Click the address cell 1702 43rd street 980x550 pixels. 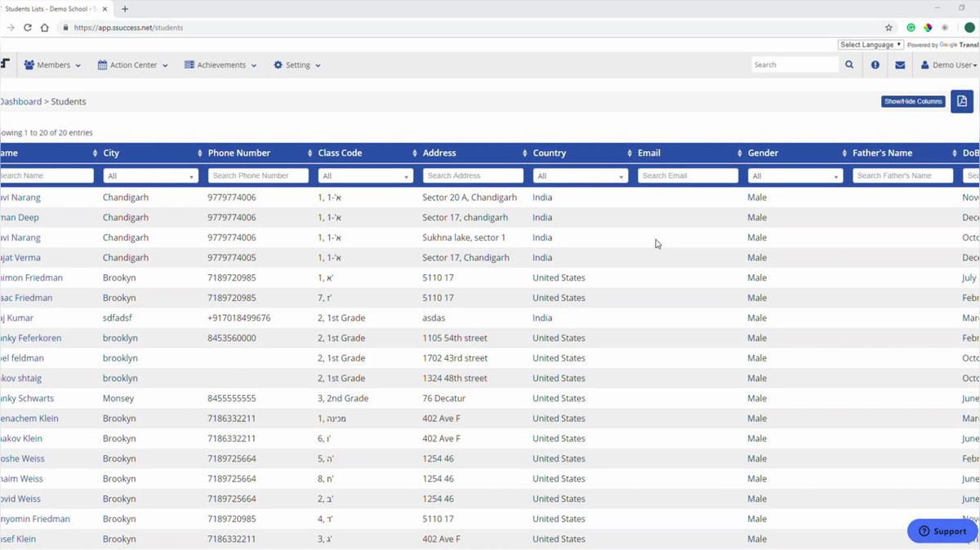(455, 358)
